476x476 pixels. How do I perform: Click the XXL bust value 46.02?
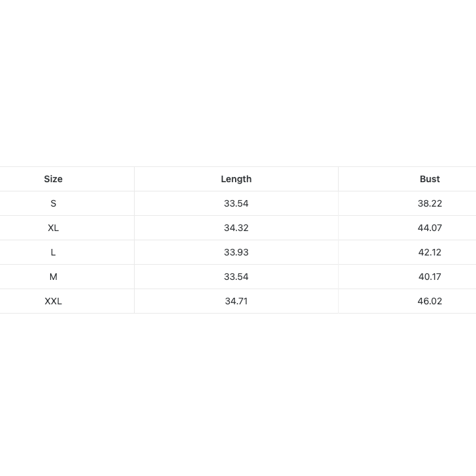430,301
